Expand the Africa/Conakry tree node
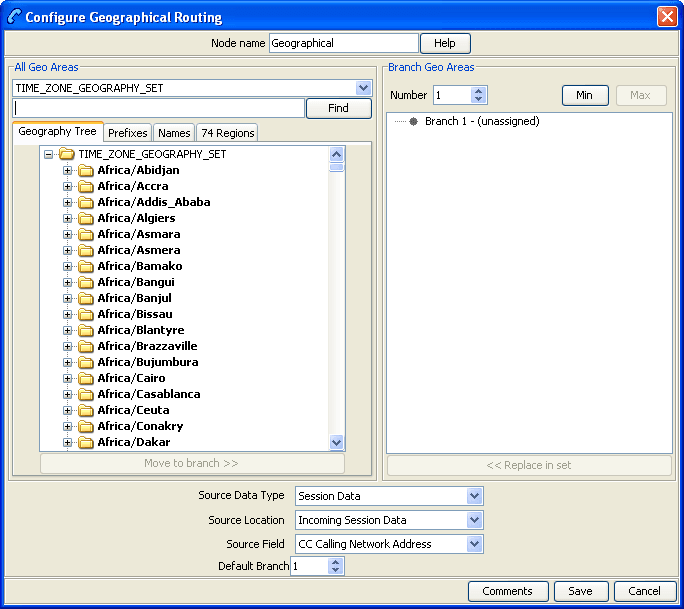 coord(67,426)
